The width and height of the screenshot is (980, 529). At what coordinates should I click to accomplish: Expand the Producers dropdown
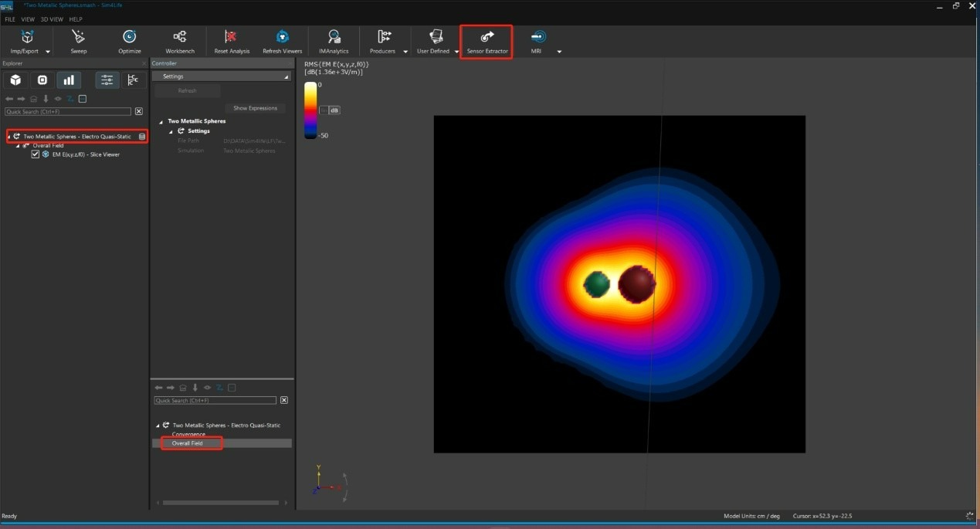click(405, 52)
